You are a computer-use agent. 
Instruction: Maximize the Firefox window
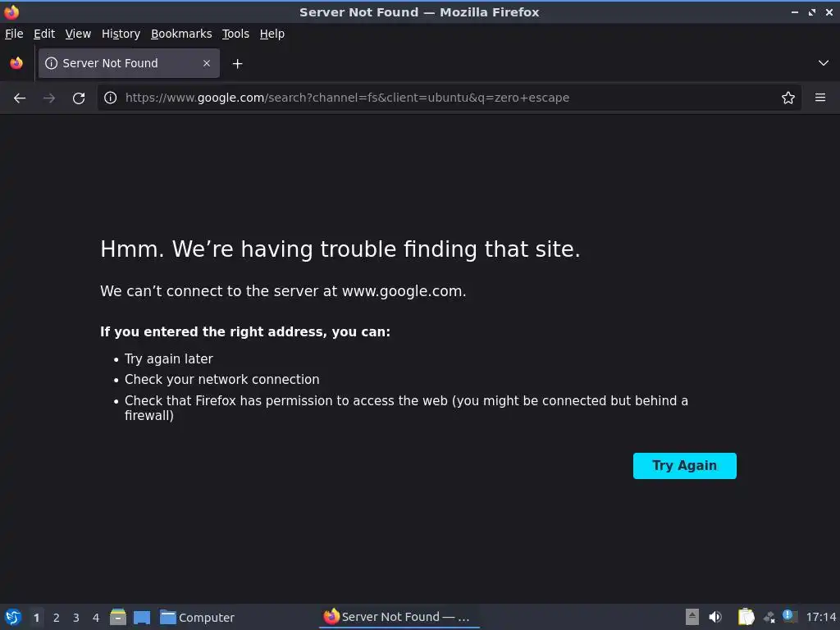coord(812,12)
